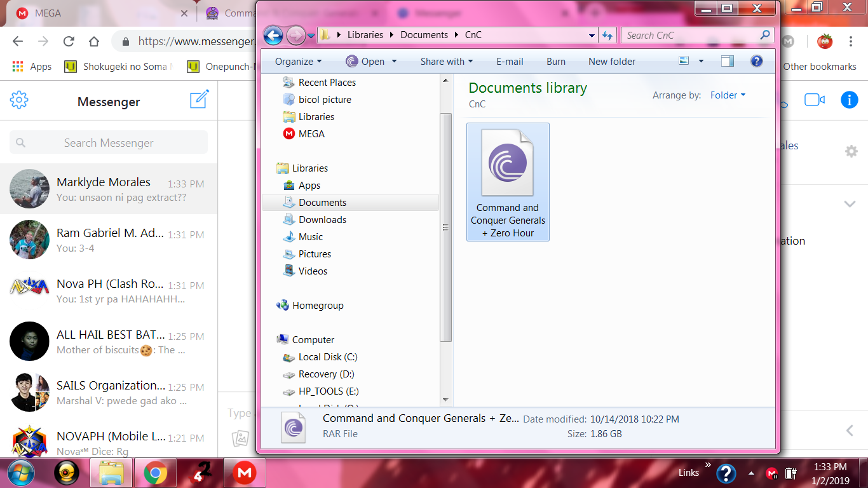Screen dimensions: 868x488
Task: Toggle the preview pane icon
Action: coord(728,61)
